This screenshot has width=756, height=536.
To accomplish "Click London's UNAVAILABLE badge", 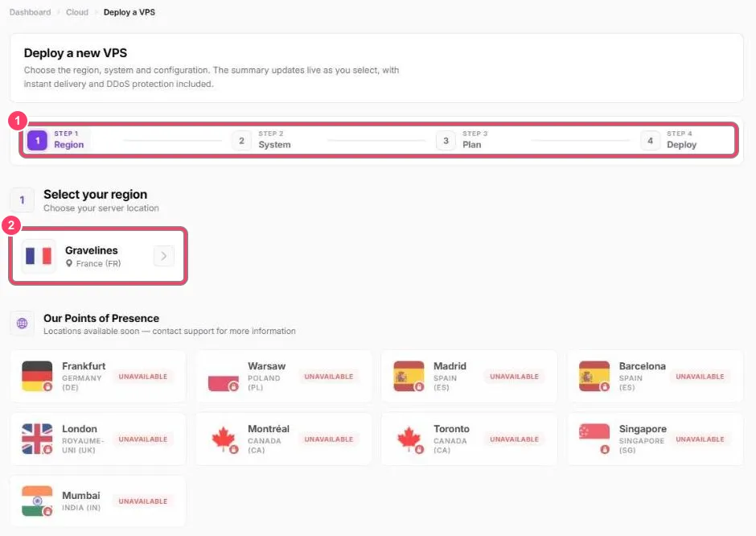I will coord(143,439).
